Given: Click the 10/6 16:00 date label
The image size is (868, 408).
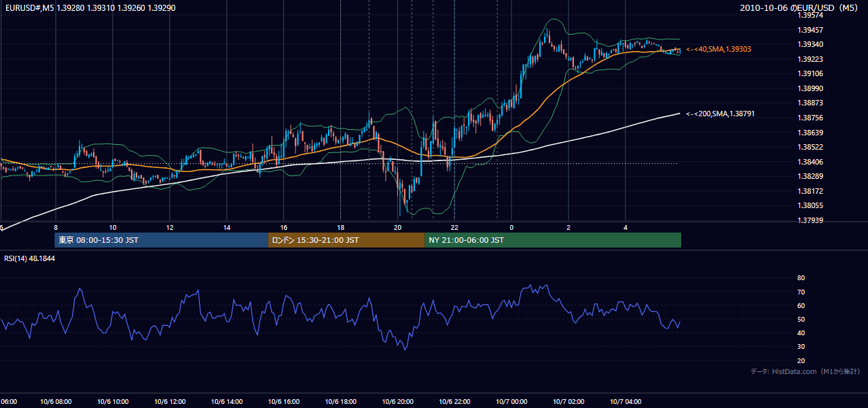Looking at the screenshot, I should tap(284, 402).
